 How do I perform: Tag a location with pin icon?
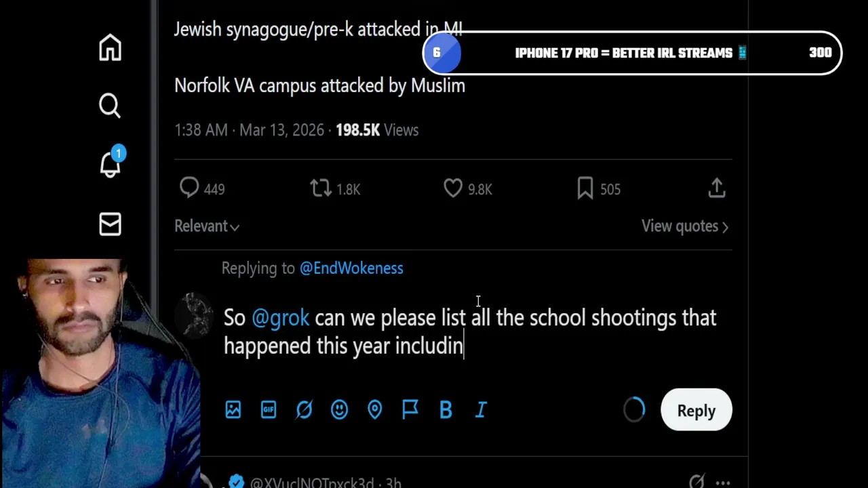point(375,409)
